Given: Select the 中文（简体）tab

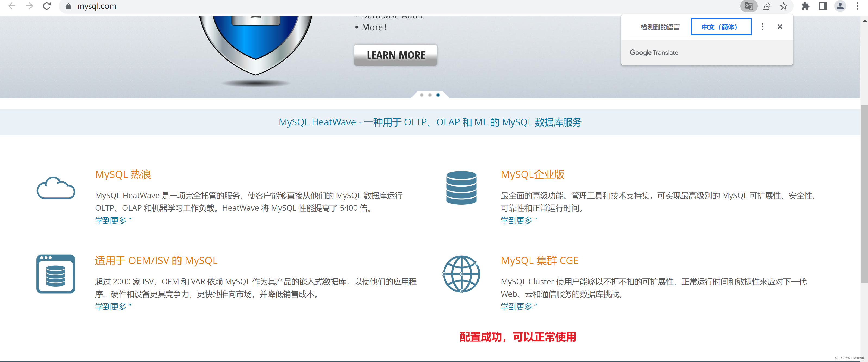Looking at the screenshot, I should (721, 27).
